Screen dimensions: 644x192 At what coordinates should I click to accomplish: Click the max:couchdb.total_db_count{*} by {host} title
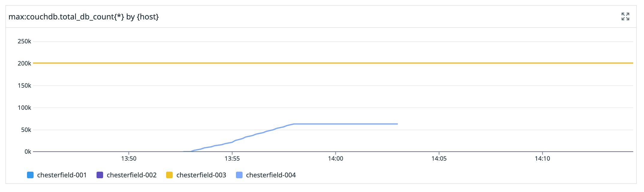(84, 17)
